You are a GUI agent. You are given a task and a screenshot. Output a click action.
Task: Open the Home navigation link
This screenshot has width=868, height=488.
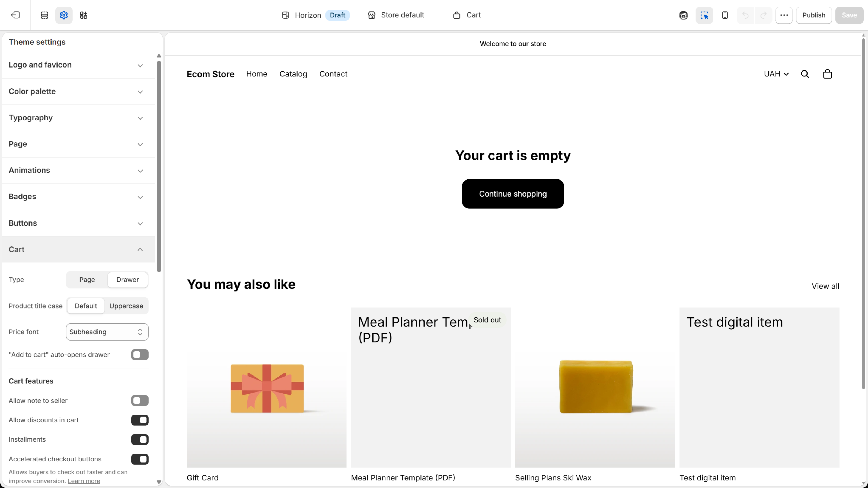[256, 74]
